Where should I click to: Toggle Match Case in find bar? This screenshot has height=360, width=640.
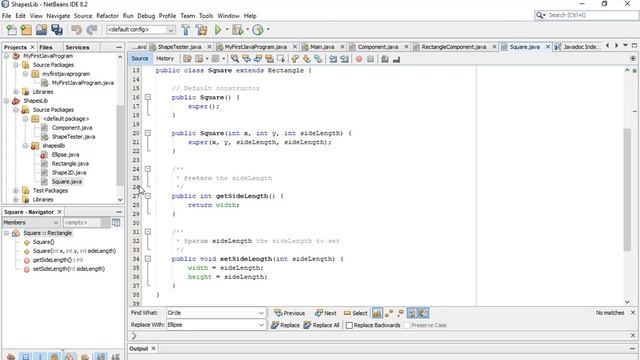(377, 313)
